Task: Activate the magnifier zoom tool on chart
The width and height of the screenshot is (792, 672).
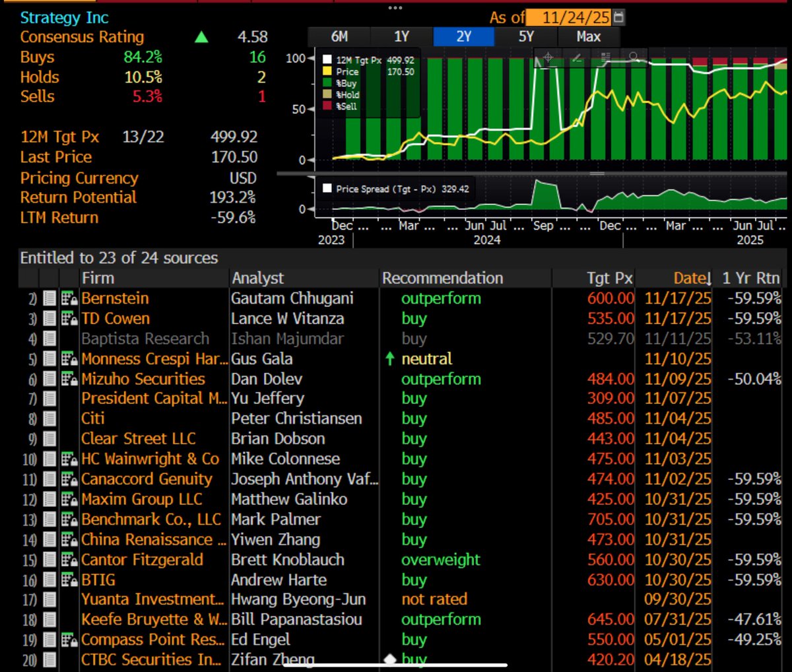Action: coord(634,57)
